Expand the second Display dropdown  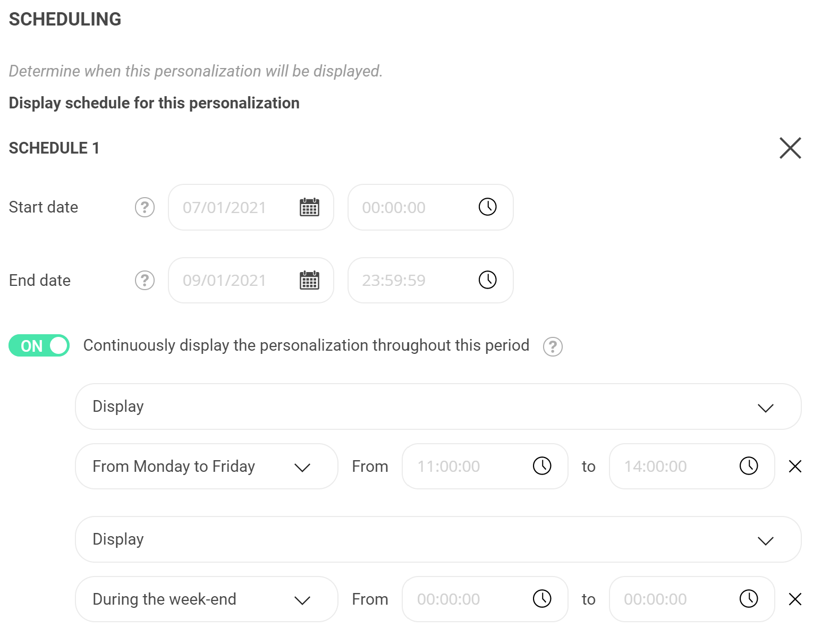point(438,539)
